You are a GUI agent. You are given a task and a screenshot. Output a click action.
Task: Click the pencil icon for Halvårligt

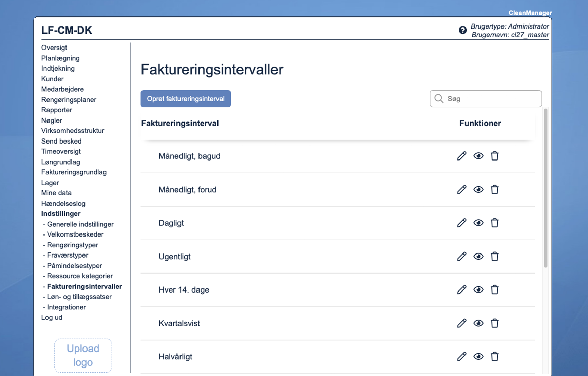click(461, 356)
